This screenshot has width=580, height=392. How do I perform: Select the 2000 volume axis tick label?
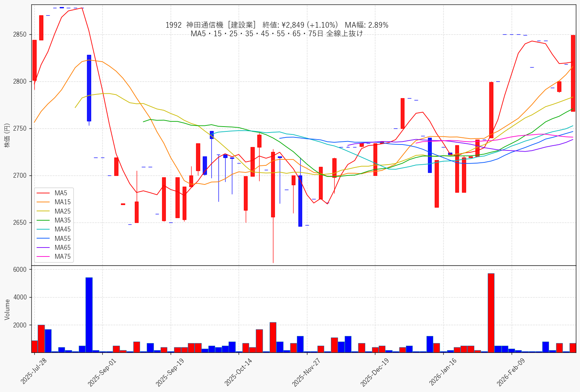[20, 325]
